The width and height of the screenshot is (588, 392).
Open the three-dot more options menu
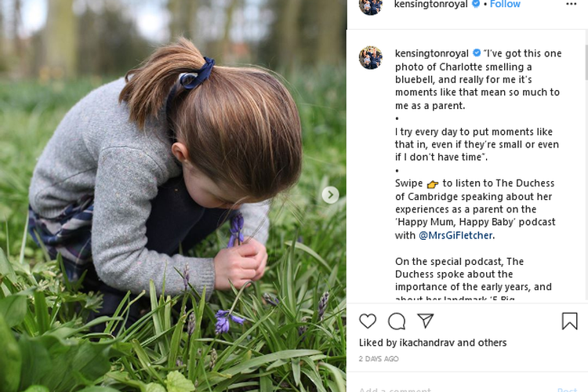[x=571, y=4]
